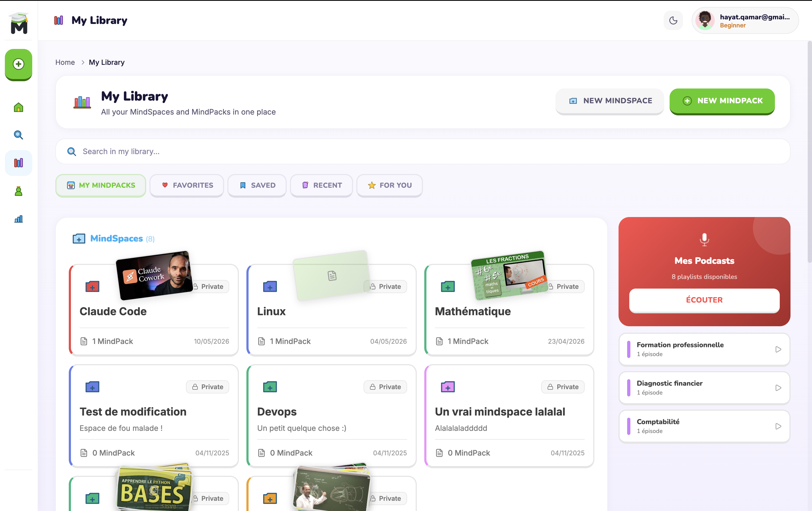The height and width of the screenshot is (511, 812).
Task: Click Private badge on Un vrai mindspace lalalal
Action: point(563,387)
